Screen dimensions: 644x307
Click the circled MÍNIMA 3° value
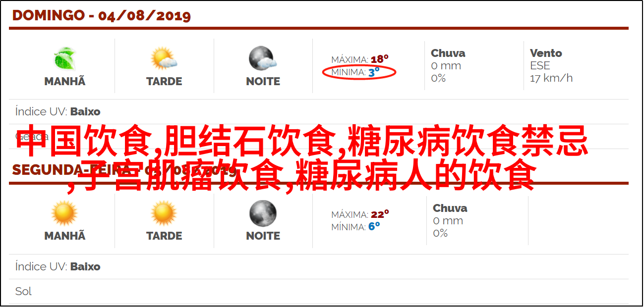point(359,72)
